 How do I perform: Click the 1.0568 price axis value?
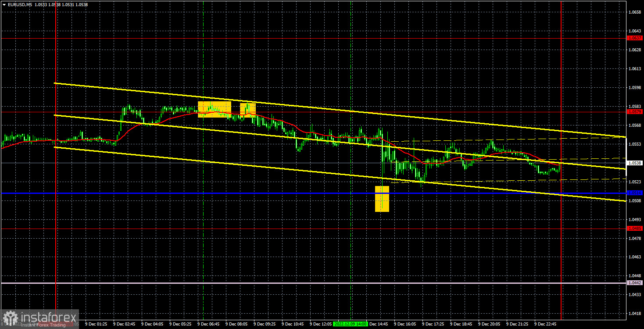[x=635, y=125]
